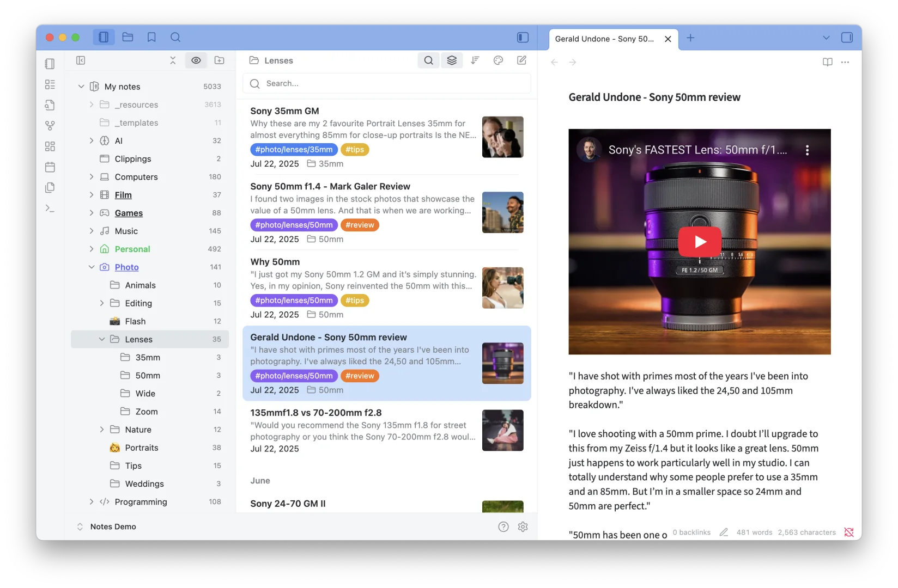This screenshot has height=588, width=898.
Task: Expand the Nature folder chevron
Action: [102, 430]
